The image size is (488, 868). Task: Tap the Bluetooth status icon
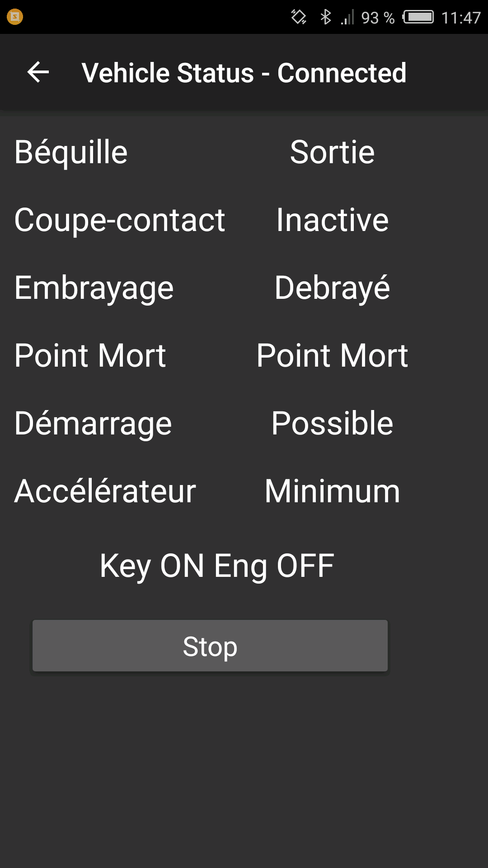(x=325, y=17)
